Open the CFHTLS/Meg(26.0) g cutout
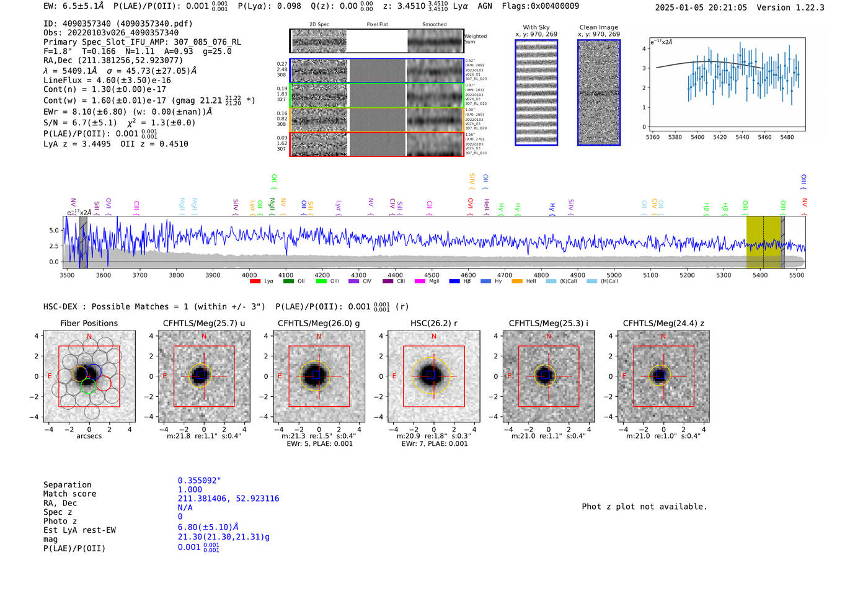 click(x=319, y=376)
